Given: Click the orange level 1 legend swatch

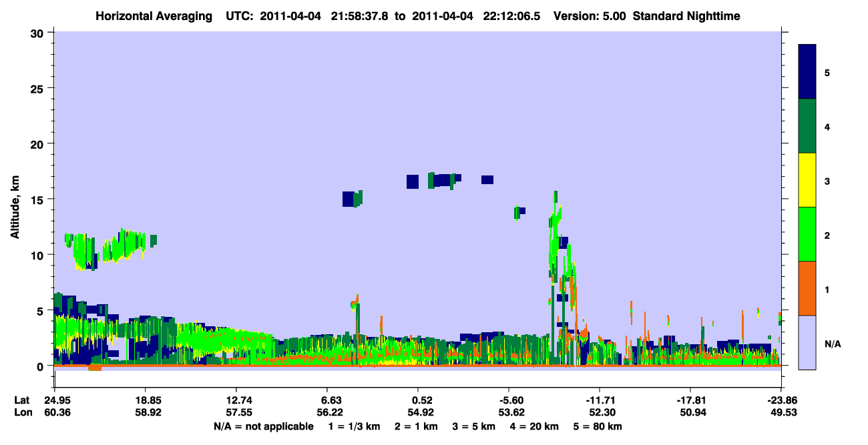Looking at the screenshot, I should coord(807,288).
